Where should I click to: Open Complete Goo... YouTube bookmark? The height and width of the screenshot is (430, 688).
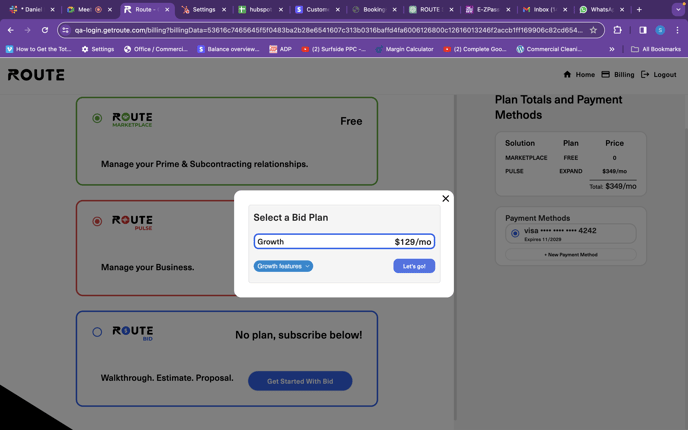475,49
